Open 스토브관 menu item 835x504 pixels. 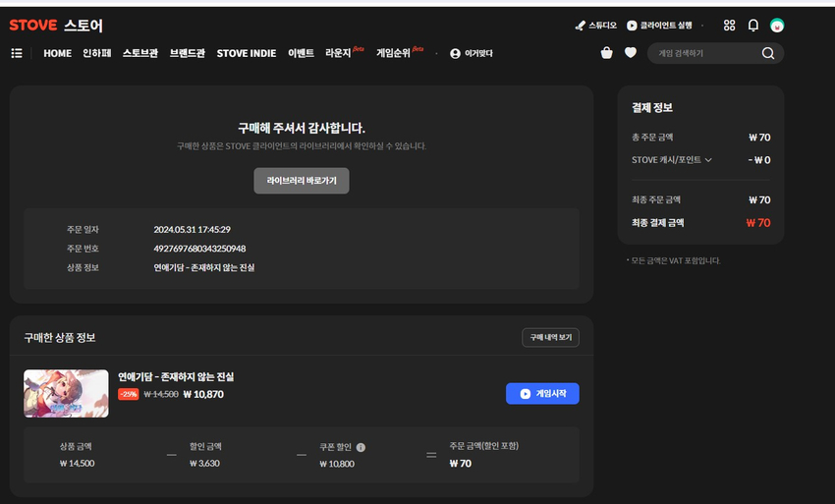[140, 53]
